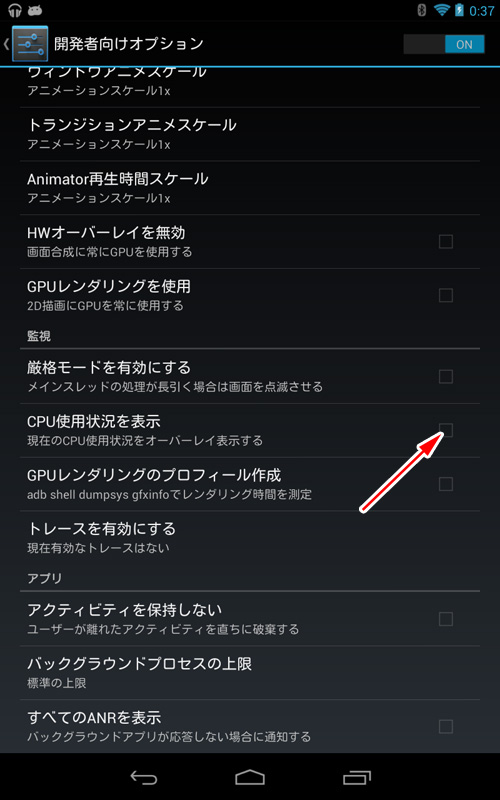Check the すべてのANRを表示 checkbox

click(x=446, y=726)
